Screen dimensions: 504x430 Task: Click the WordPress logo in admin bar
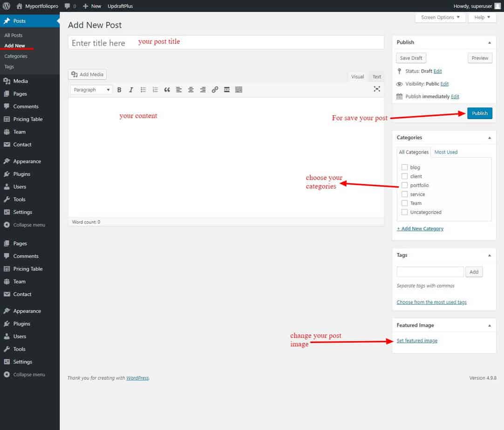click(7, 6)
